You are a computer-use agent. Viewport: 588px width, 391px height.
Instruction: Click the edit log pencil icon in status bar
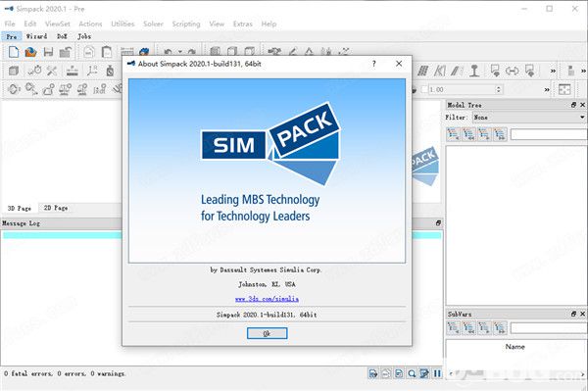(x=424, y=373)
